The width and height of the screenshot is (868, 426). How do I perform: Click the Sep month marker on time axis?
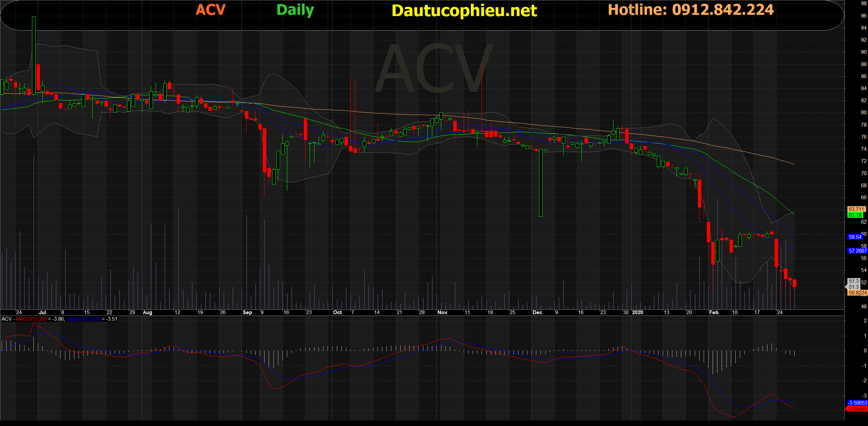point(247,312)
